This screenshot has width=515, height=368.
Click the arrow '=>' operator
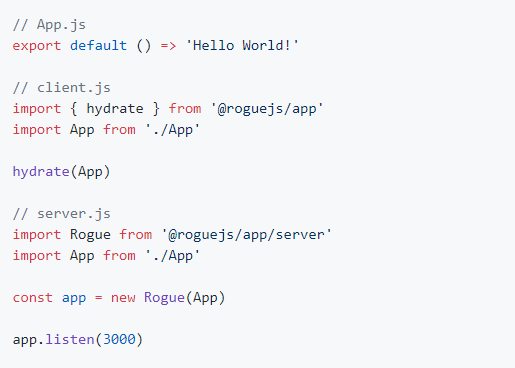click(168, 46)
